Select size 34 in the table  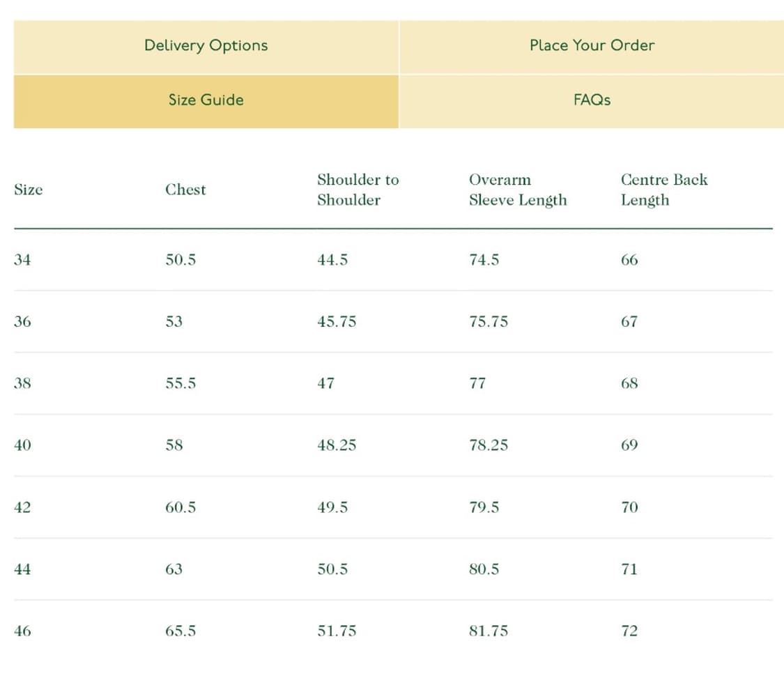(22, 260)
